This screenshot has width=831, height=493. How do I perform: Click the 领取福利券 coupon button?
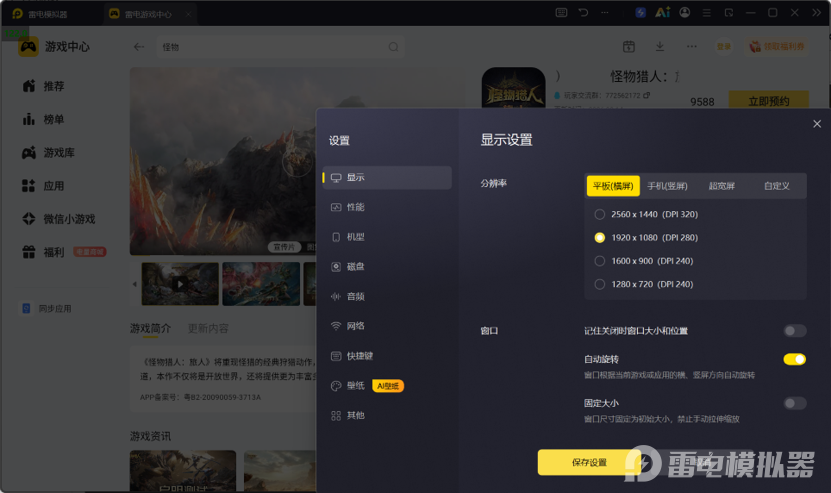[x=776, y=47]
